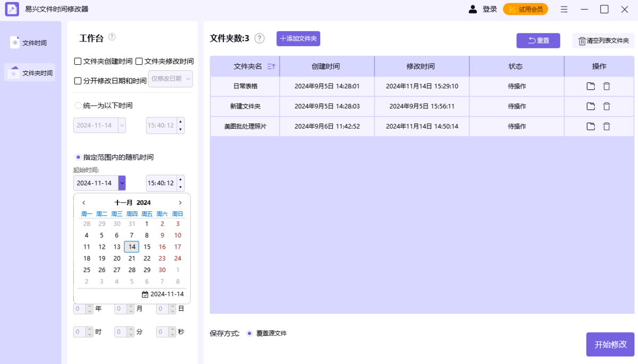This screenshot has width=638, height=364.
Task: Open the hamburger menu in title bar
Action: 564,9
